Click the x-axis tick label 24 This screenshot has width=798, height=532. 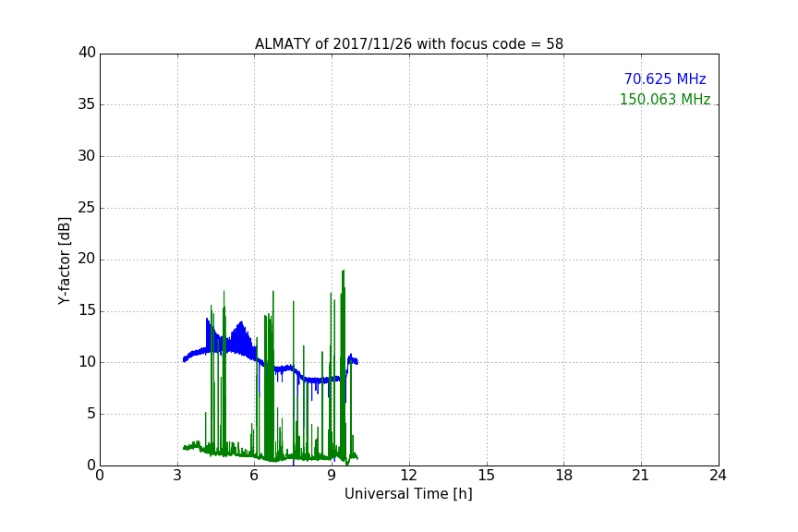tap(718, 476)
